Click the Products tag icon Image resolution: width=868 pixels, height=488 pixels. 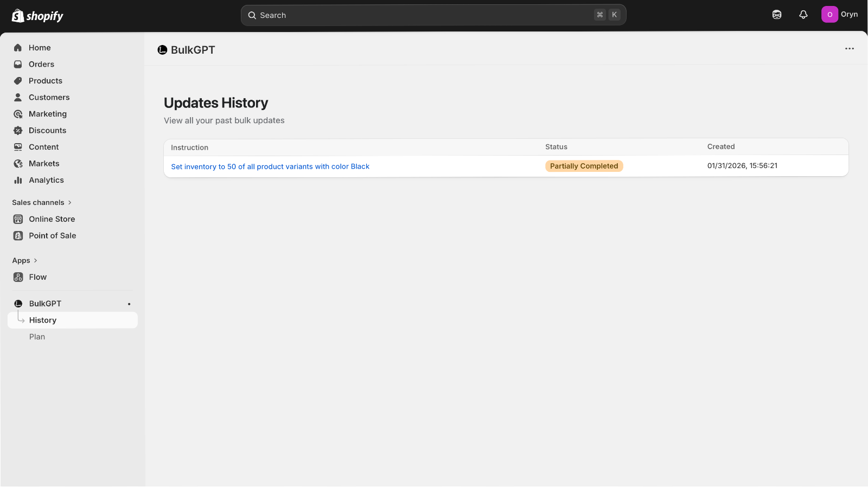(x=18, y=81)
